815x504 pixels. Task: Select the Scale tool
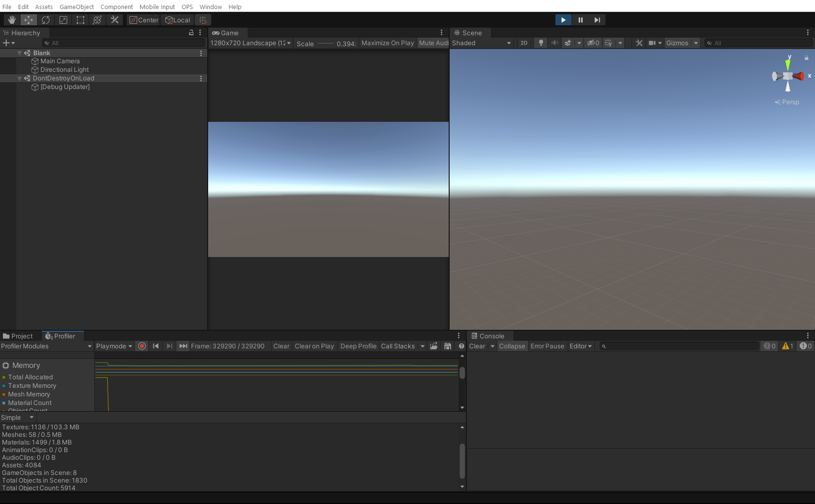(63, 20)
